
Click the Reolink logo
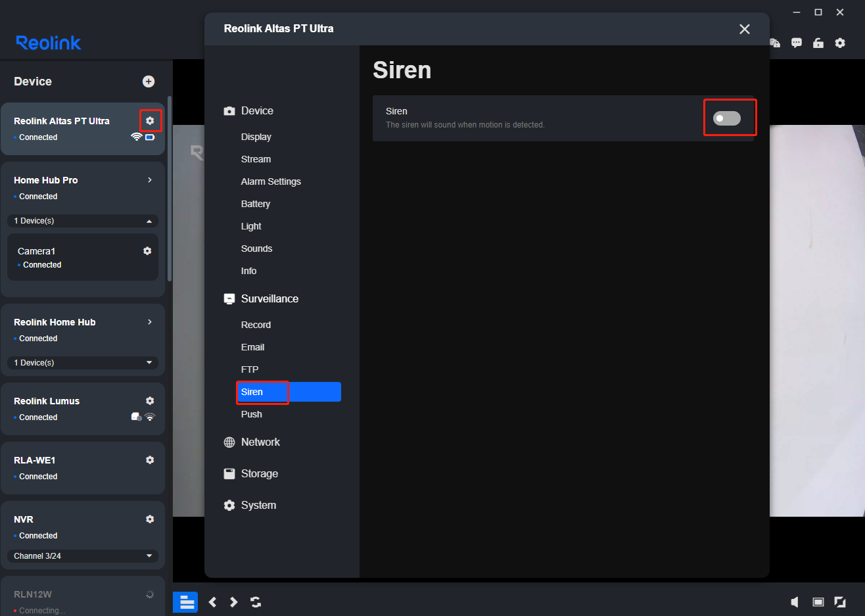pyautogui.click(x=49, y=43)
